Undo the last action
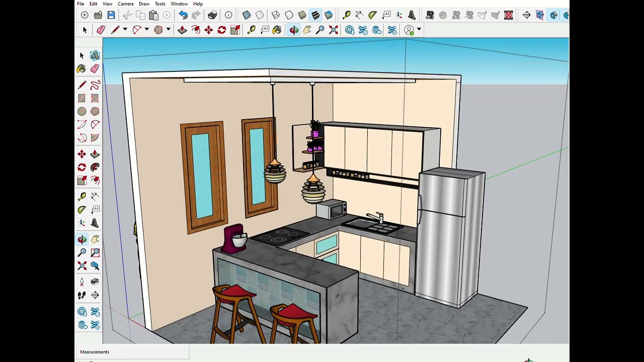The image size is (644, 362). 183,15
